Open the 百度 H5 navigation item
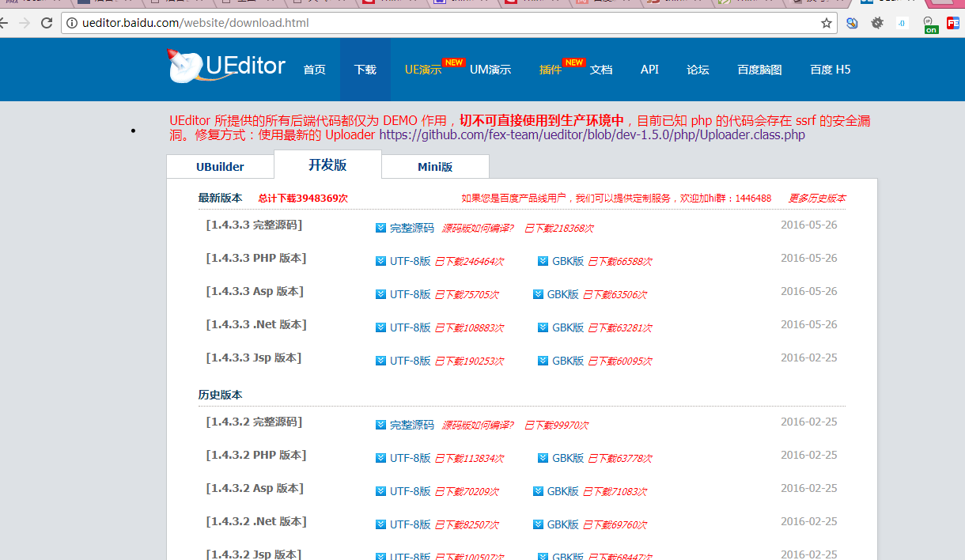The width and height of the screenshot is (965, 560). click(x=831, y=70)
